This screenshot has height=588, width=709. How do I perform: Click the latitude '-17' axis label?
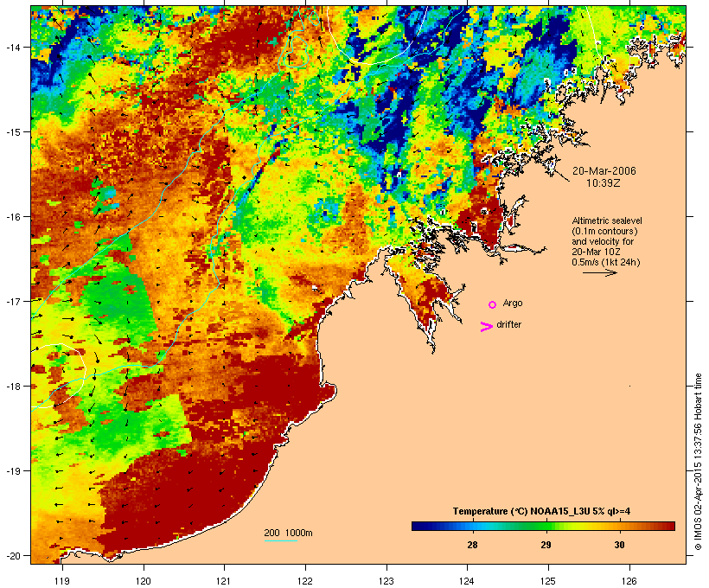[x=12, y=301]
